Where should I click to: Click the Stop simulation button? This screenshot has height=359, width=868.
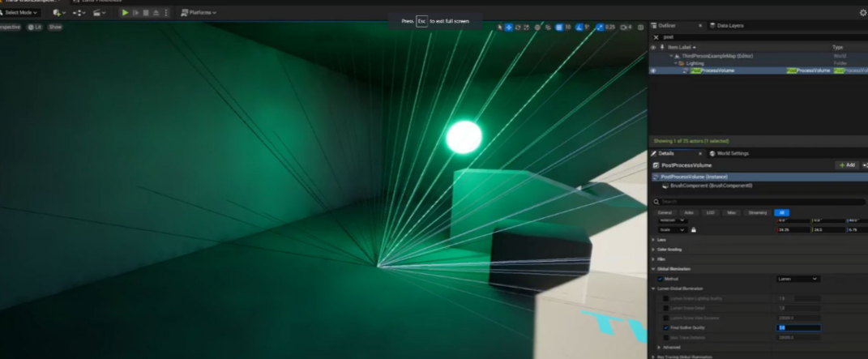tap(146, 12)
